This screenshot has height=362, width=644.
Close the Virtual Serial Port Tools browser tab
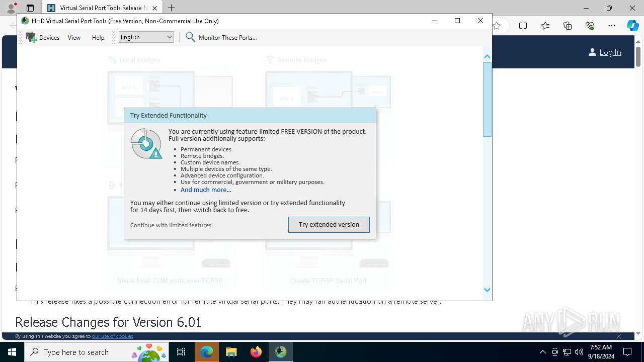pos(155,8)
